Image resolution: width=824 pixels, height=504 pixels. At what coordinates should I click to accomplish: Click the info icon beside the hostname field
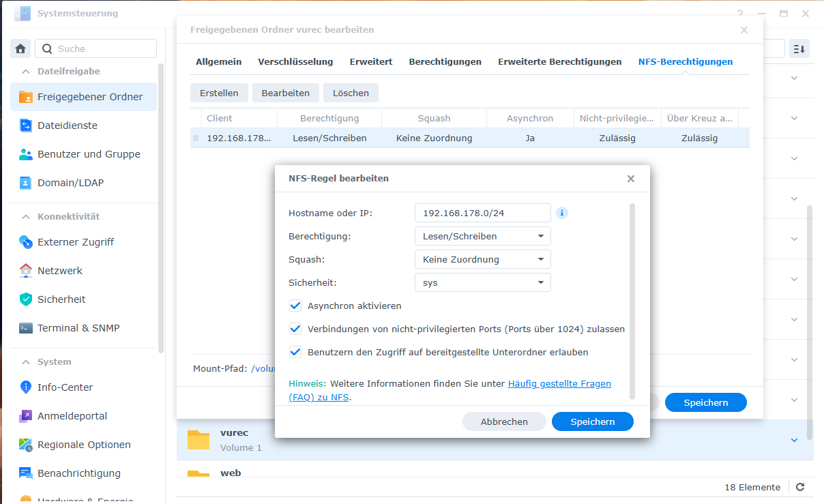(x=562, y=213)
